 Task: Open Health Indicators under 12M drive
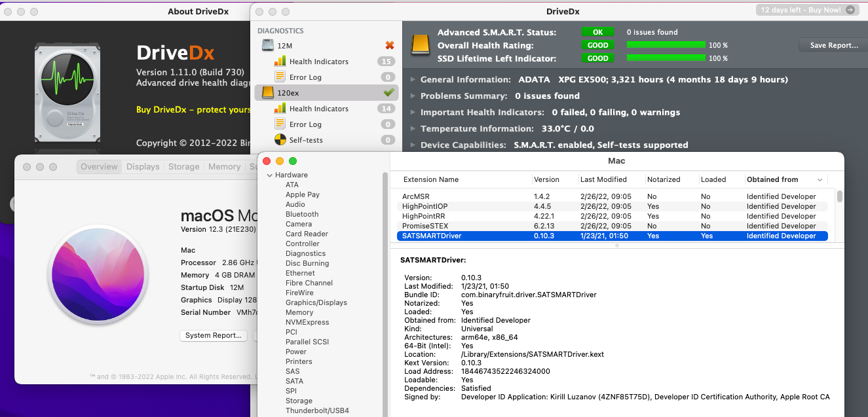(x=319, y=62)
